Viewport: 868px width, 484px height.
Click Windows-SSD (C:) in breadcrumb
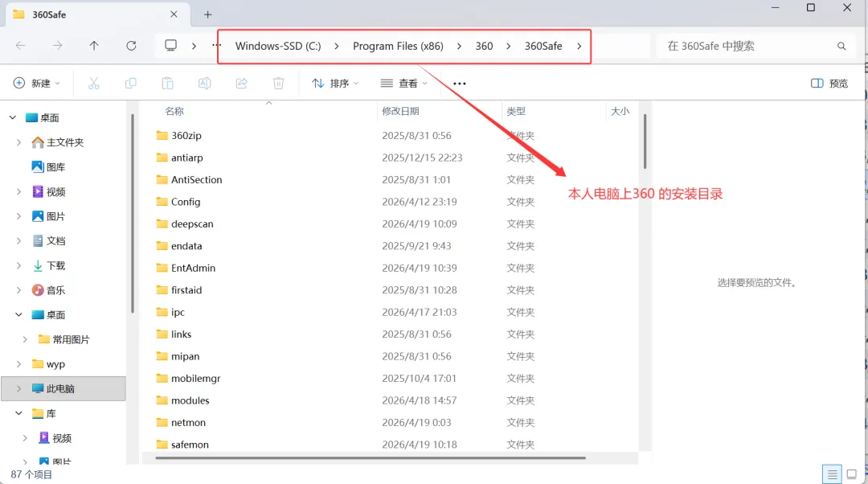278,46
